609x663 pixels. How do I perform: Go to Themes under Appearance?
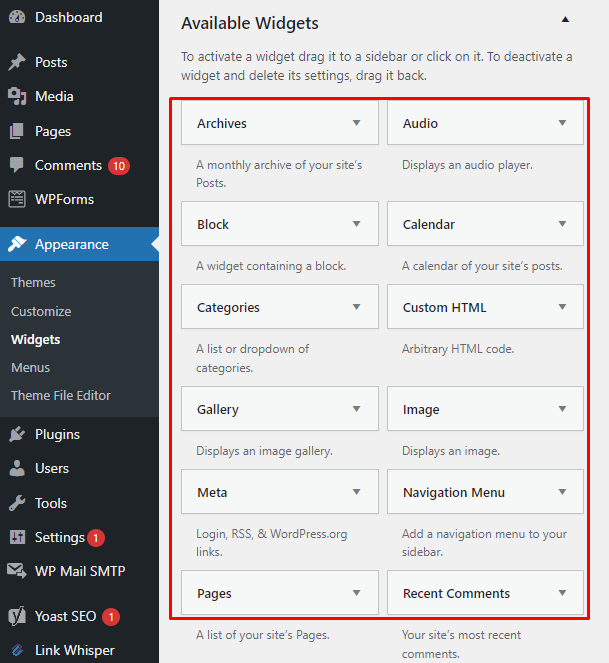click(x=33, y=282)
